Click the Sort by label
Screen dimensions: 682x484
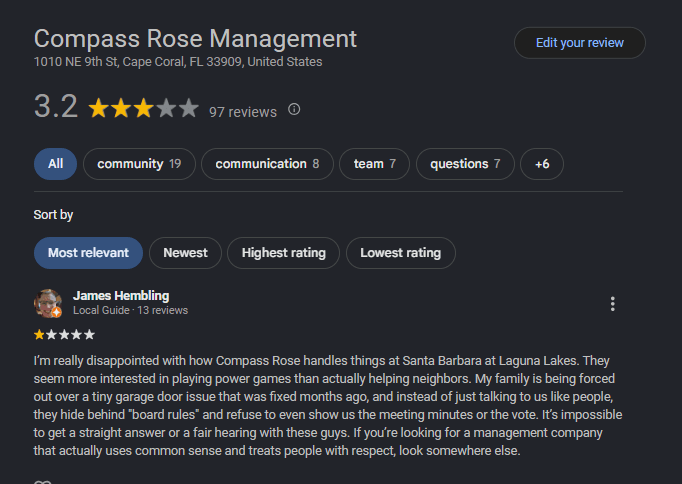(x=53, y=215)
